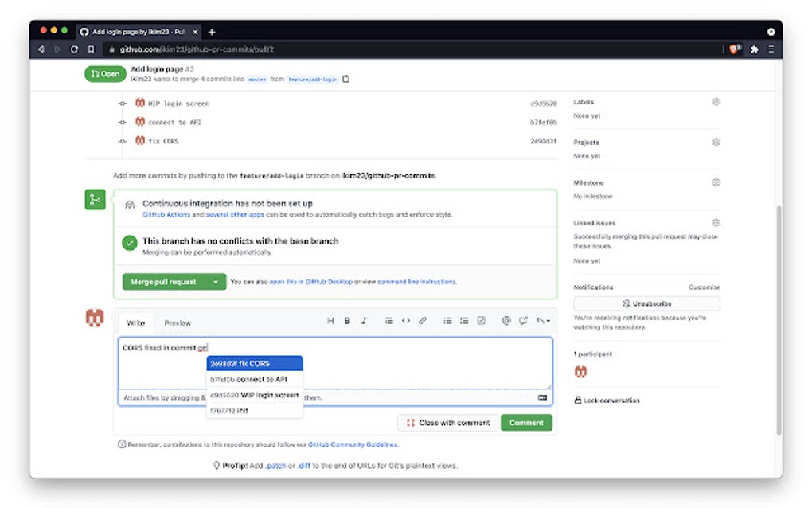This screenshot has height=508, width=812.
Task: Apply bold formatting in comment editor
Action: [x=347, y=321]
